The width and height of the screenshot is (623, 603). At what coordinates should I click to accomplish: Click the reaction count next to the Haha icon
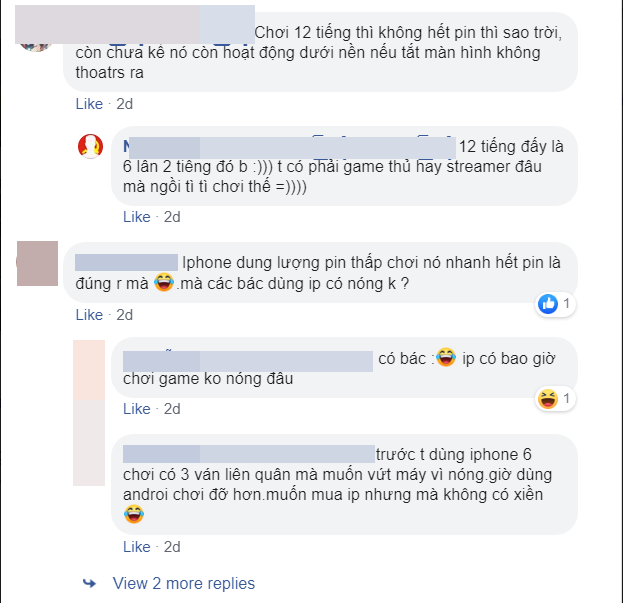[566, 398]
